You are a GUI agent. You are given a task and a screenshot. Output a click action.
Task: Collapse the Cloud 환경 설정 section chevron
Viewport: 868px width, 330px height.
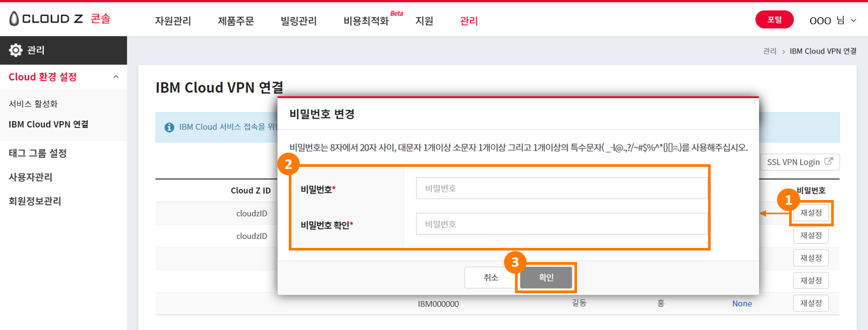point(116,77)
